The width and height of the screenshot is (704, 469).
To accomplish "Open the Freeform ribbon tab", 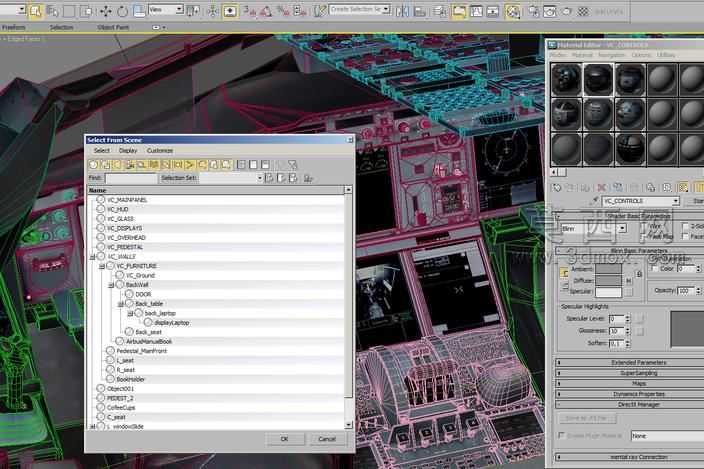I will coord(13,27).
